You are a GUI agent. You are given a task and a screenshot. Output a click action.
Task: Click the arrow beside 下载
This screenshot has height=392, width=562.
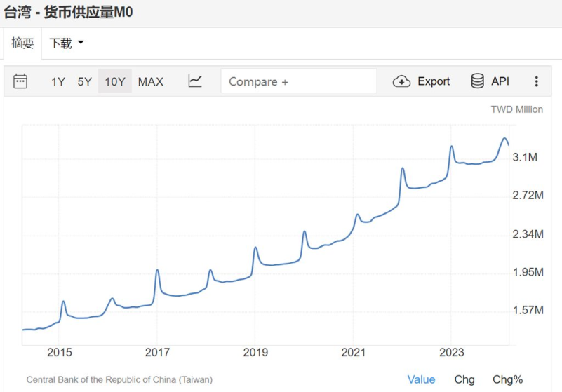click(81, 43)
